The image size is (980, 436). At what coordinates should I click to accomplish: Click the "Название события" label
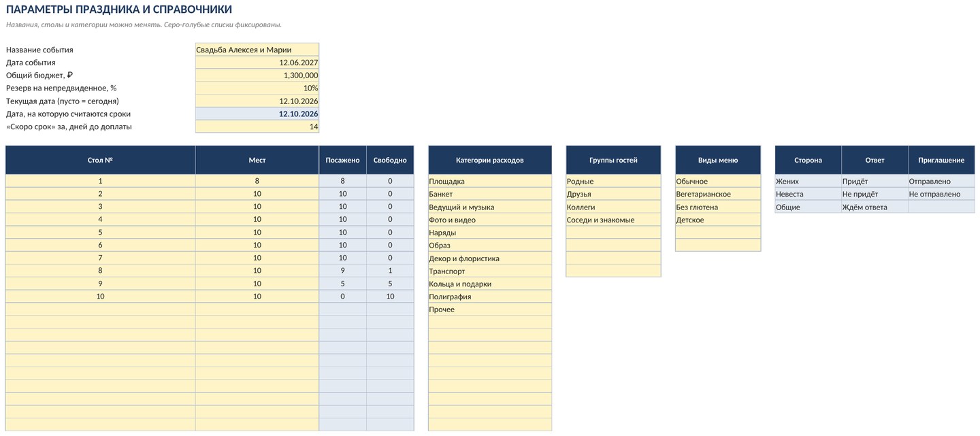tap(39, 50)
